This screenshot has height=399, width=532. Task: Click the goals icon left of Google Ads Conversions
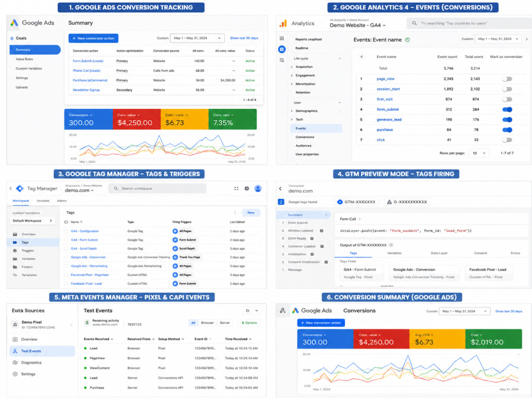click(x=282, y=311)
